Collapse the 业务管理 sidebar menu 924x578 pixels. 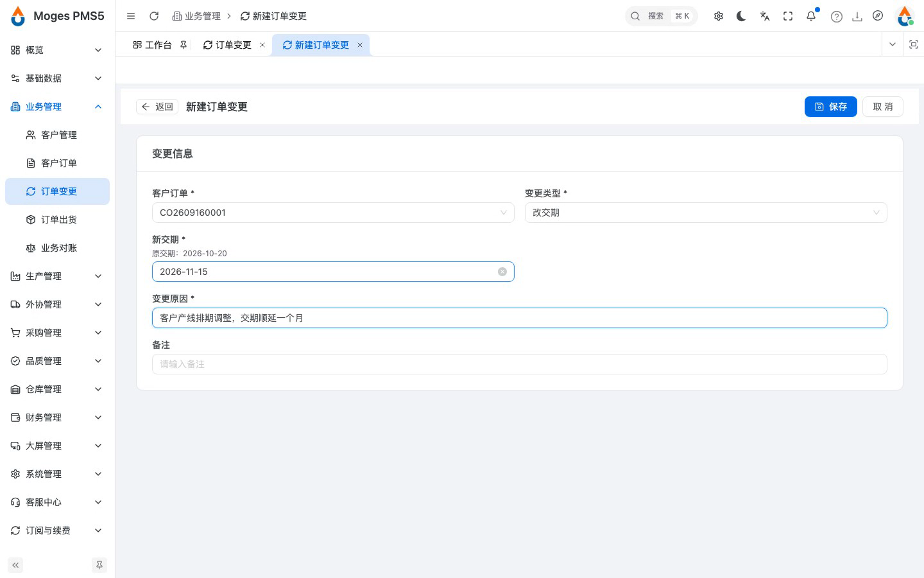(57, 107)
